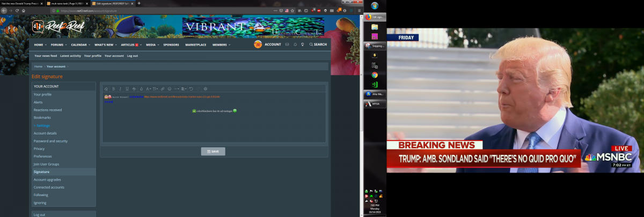Click the insert link icon
The width and height of the screenshot is (644, 217).
click(163, 89)
